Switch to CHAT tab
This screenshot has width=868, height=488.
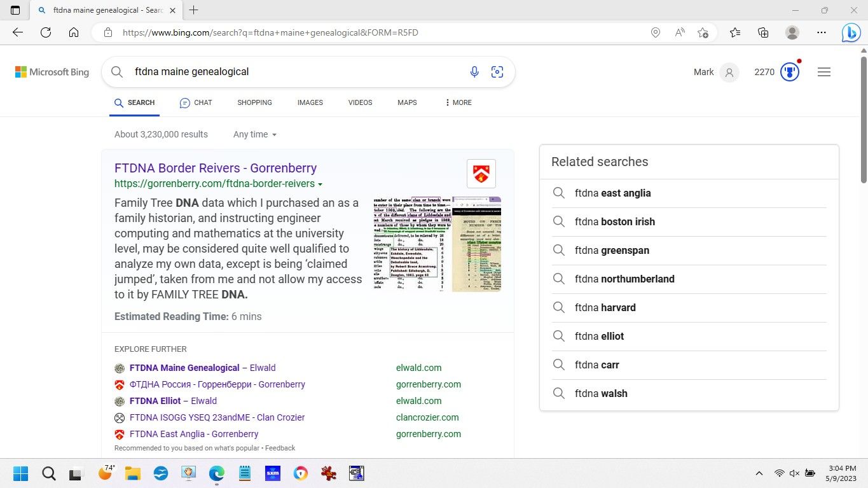[196, 102]
